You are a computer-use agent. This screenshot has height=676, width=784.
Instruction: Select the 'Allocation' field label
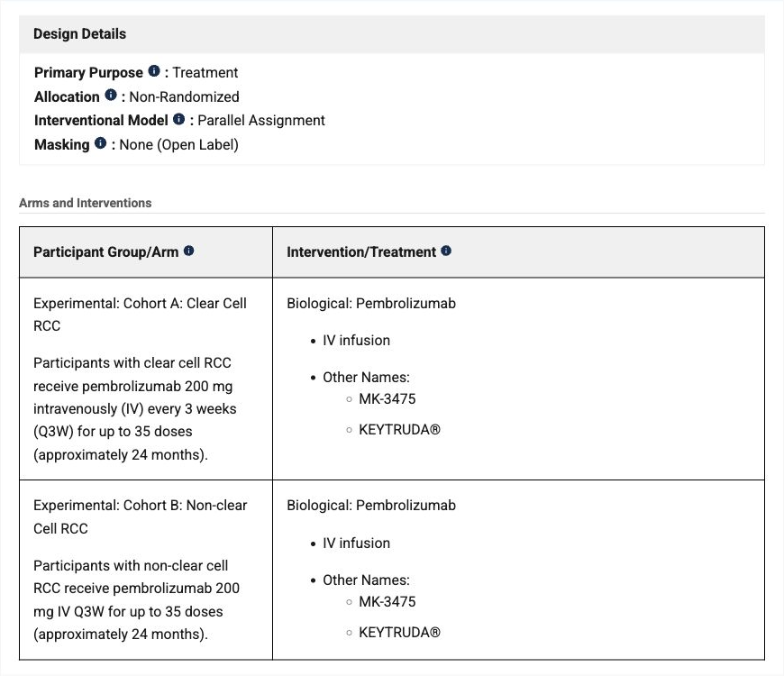(x=67, y=96)
